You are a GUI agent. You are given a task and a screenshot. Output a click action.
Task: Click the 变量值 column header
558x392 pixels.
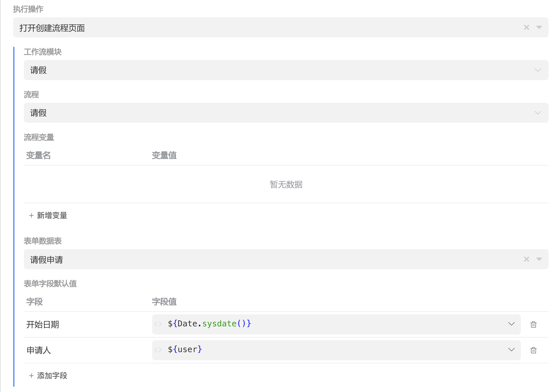click(x=164, y=155)
